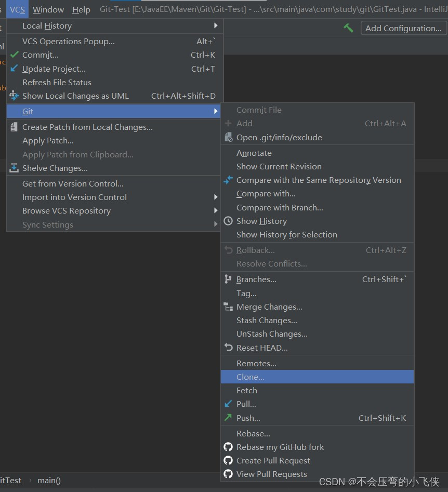Click GitHub icon beside Create Pull Request

(x=228, y=460)
